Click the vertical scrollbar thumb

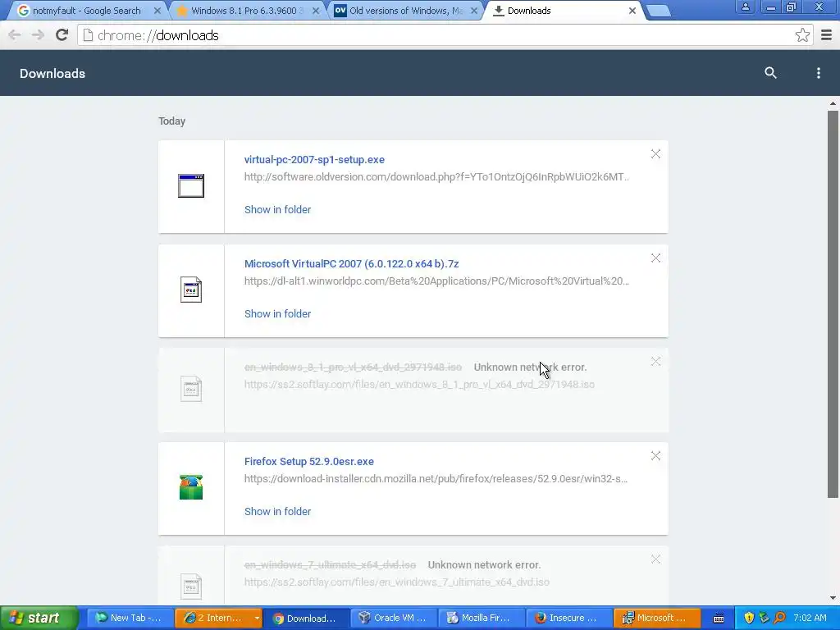[x=833, y=304]
